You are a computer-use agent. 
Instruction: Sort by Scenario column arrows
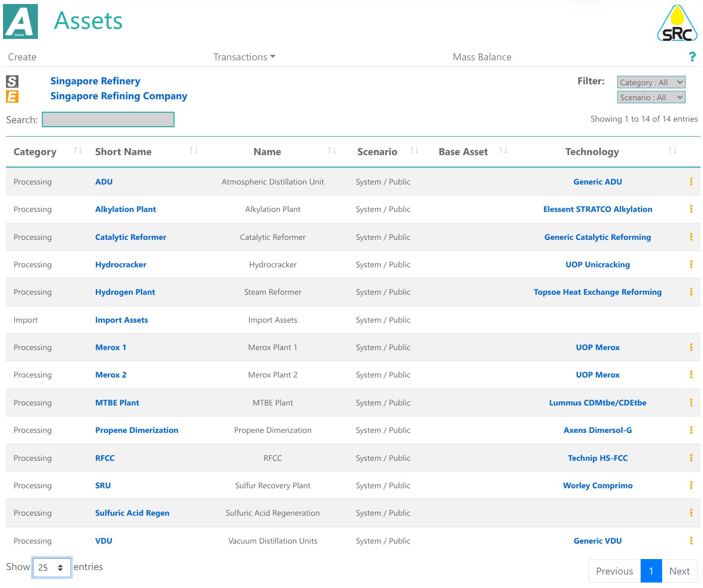(x=414, y=151)
